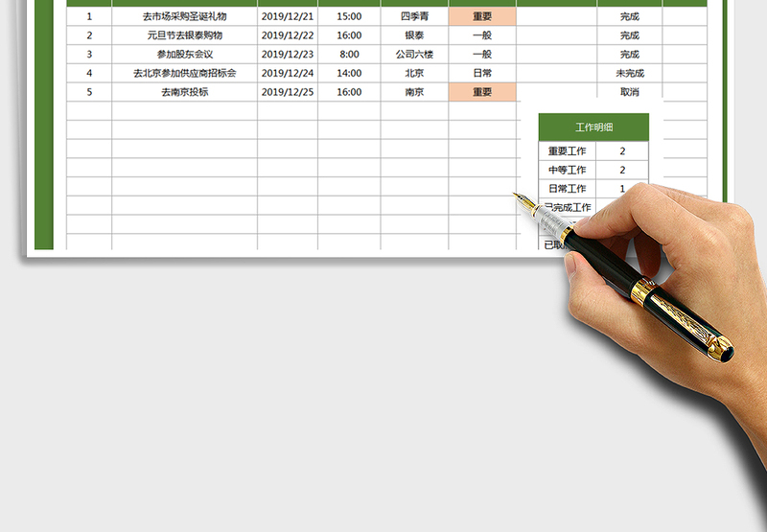Click the value 1 beside "日常工作"
Screen dimensions: 767x532
coord(622,189)
